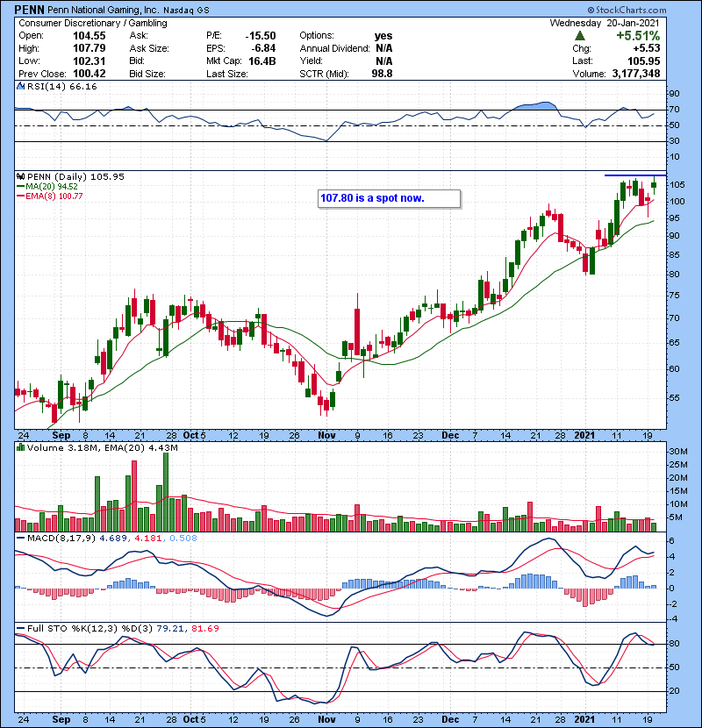Click the SCTR (Mid) value 98.8
The image size is (702, 728).
point(382,74)
